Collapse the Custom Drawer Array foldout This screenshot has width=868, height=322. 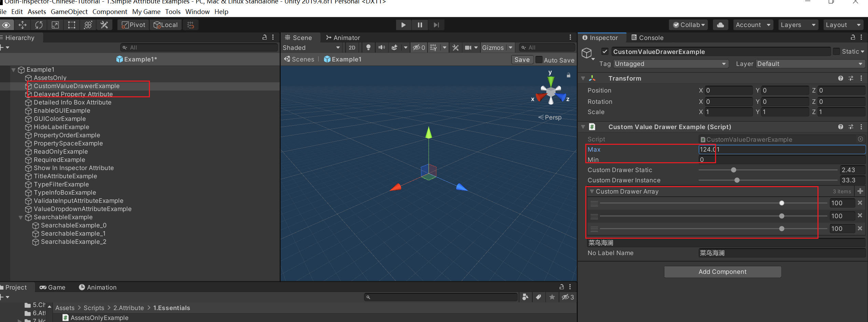[592, 191]
